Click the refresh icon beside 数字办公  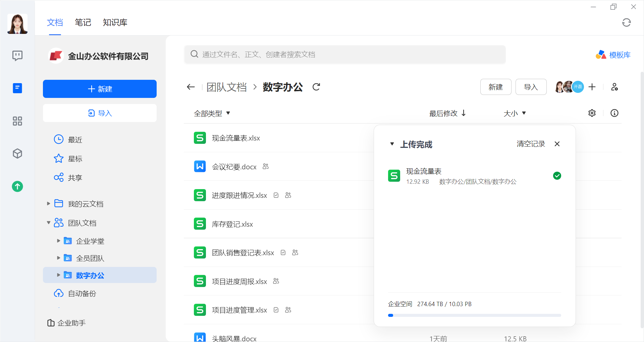[316, 87]
